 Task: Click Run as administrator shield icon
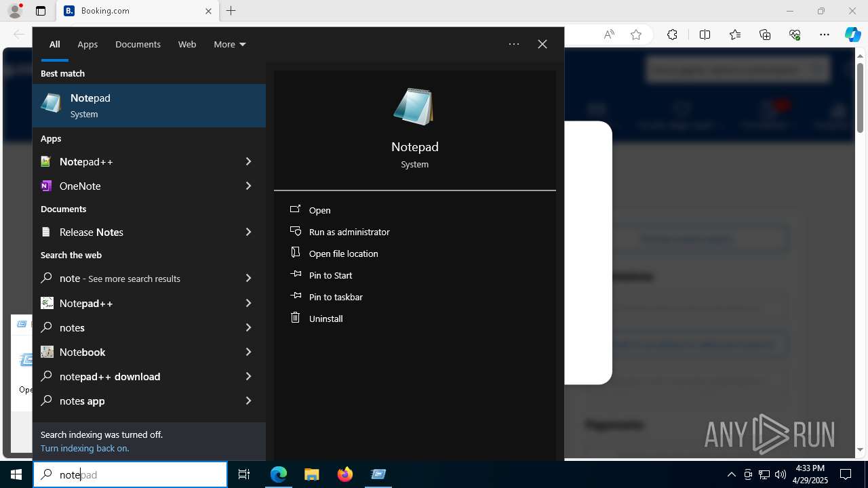click(295, 231)
